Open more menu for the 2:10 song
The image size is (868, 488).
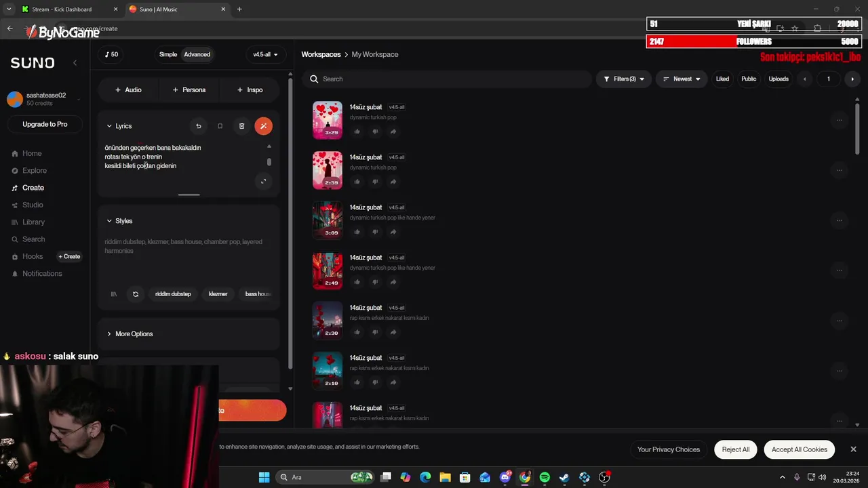point(839,371)
